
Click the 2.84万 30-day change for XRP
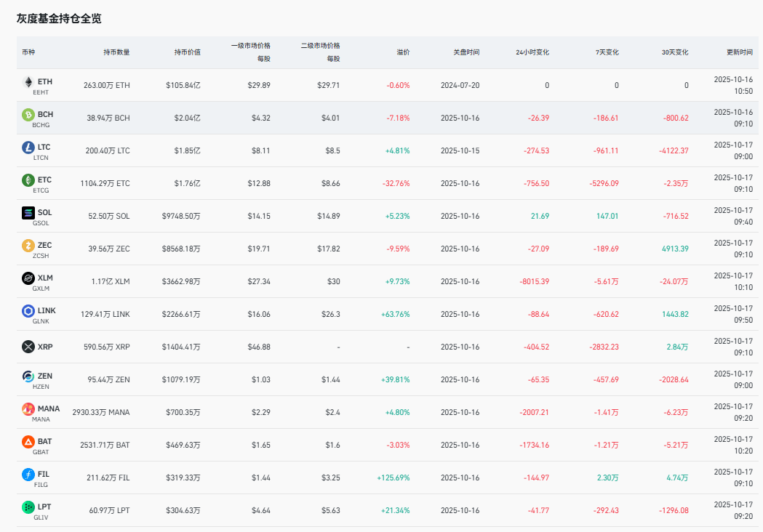677,347
